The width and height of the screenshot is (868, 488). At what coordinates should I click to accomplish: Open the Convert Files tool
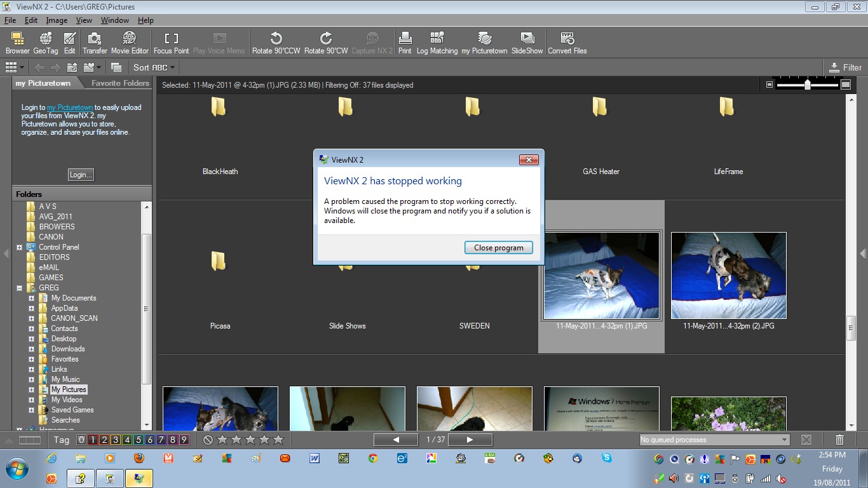point(567,43)
